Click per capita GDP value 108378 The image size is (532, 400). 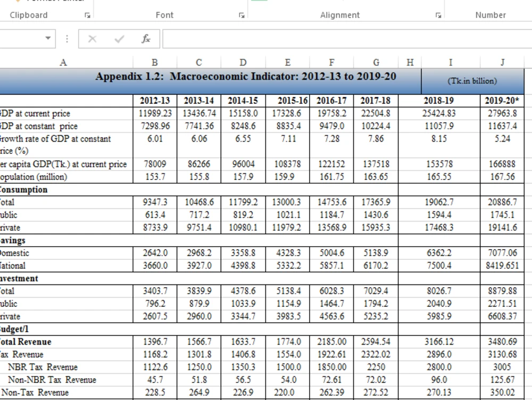click(x=287, y=165)
